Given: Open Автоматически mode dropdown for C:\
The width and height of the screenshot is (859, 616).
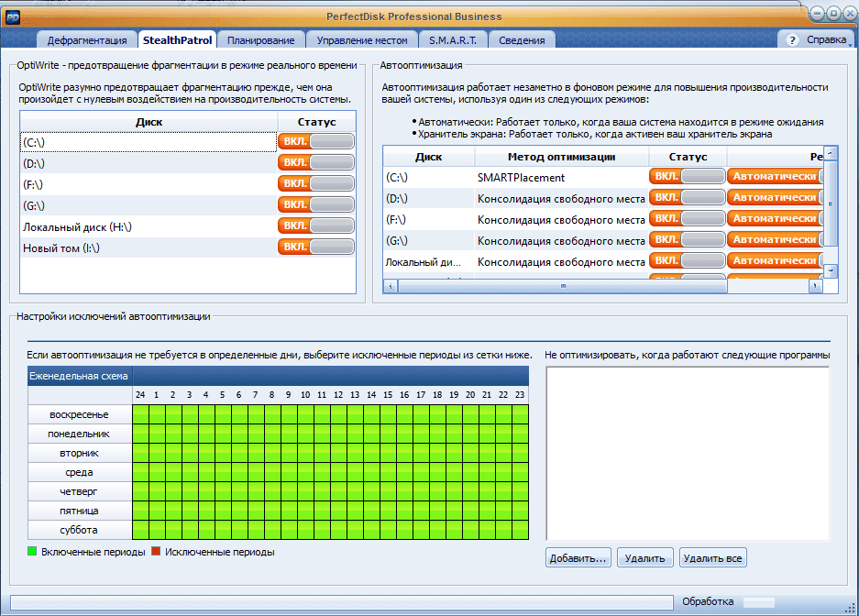Looking at the screenshot, I should click(x=776, y=176).
